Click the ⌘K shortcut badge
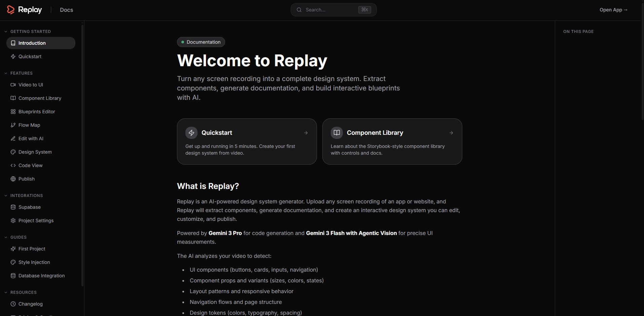644x316 pixels. click(x=364, y=10)
